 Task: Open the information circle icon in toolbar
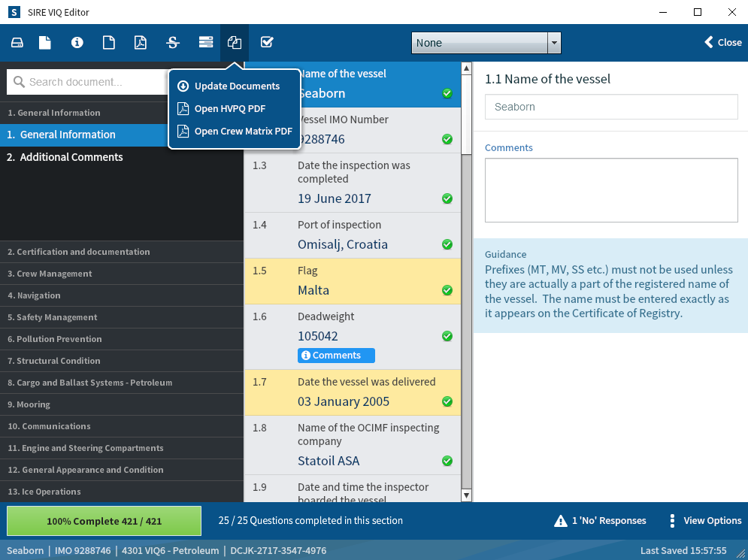point(77,42)
